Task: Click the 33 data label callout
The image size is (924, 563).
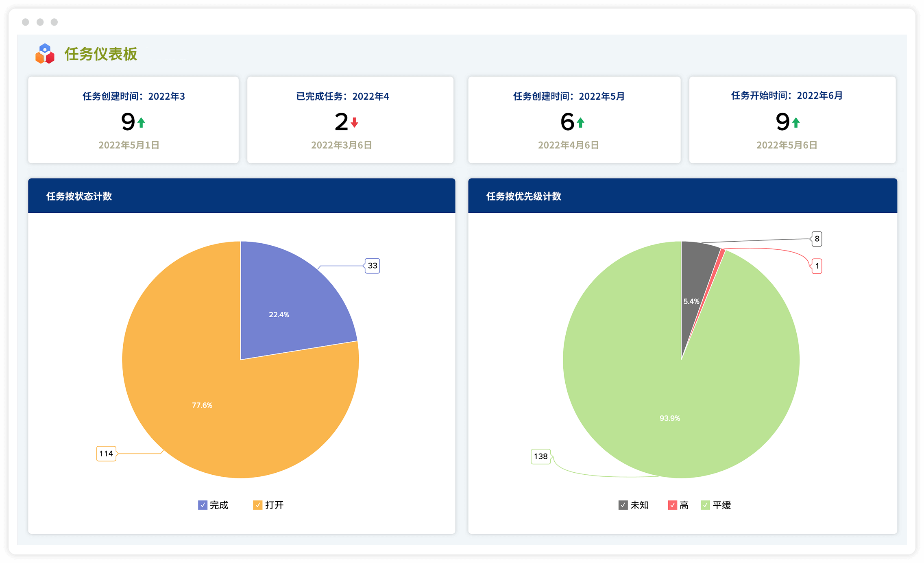Action: point(373,266)
